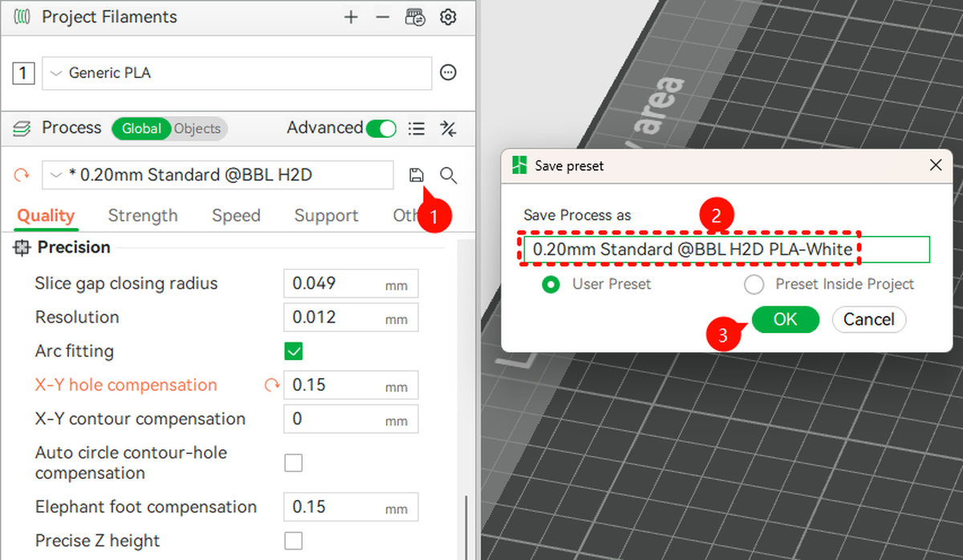The image size is (963, 560).
Task: Confirm the Save preset dialog with OK
Action: click(x=785, y=319)
